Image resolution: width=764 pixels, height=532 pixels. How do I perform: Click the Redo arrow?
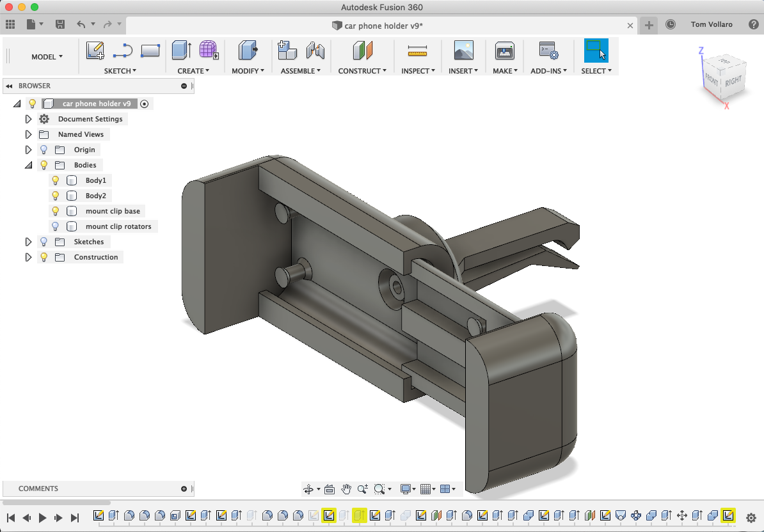point(107,24)
